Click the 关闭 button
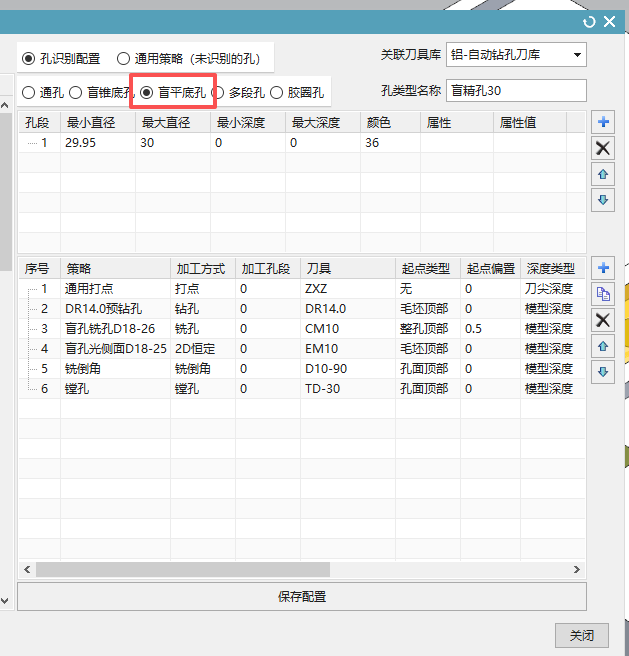This screenshot has height=656, width=629. point(582,636)
